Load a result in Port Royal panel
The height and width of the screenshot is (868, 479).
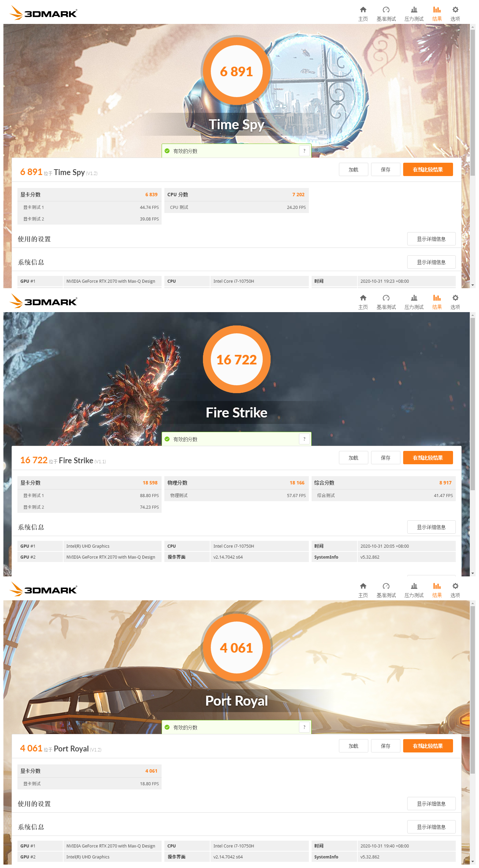pos(353,746)
